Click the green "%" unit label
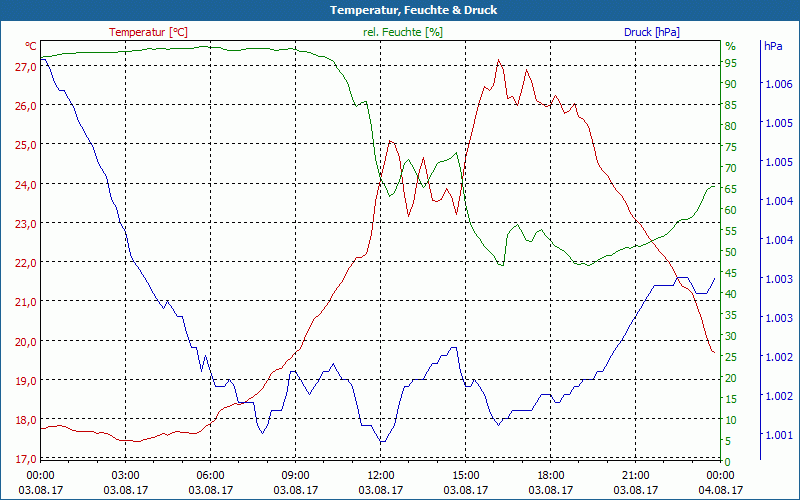 tap(731, 46)
